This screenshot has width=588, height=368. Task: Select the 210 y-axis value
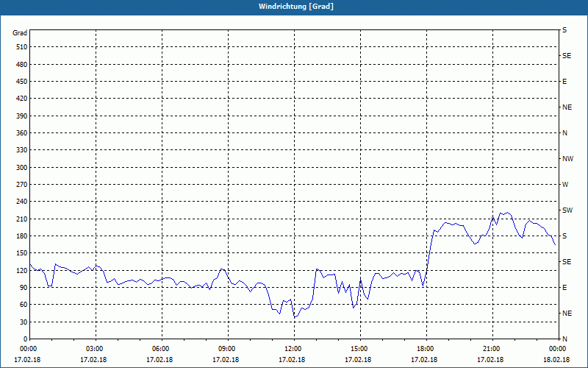(22, 219)
